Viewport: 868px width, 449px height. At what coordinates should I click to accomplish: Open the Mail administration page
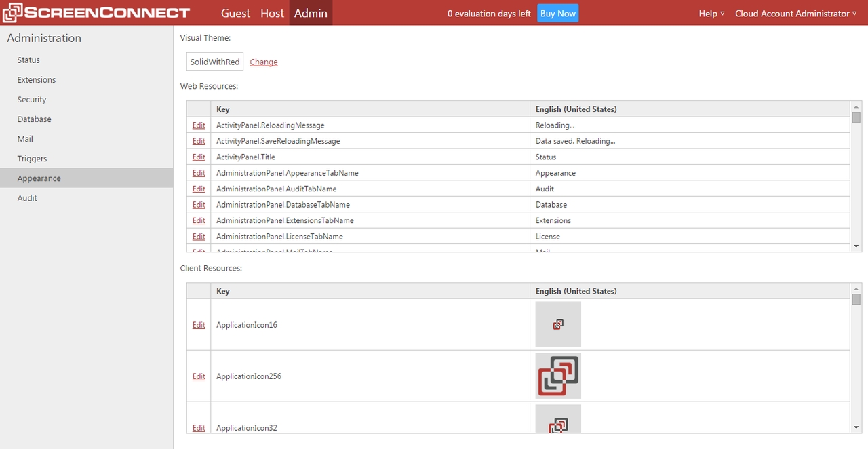pos(24,138)
